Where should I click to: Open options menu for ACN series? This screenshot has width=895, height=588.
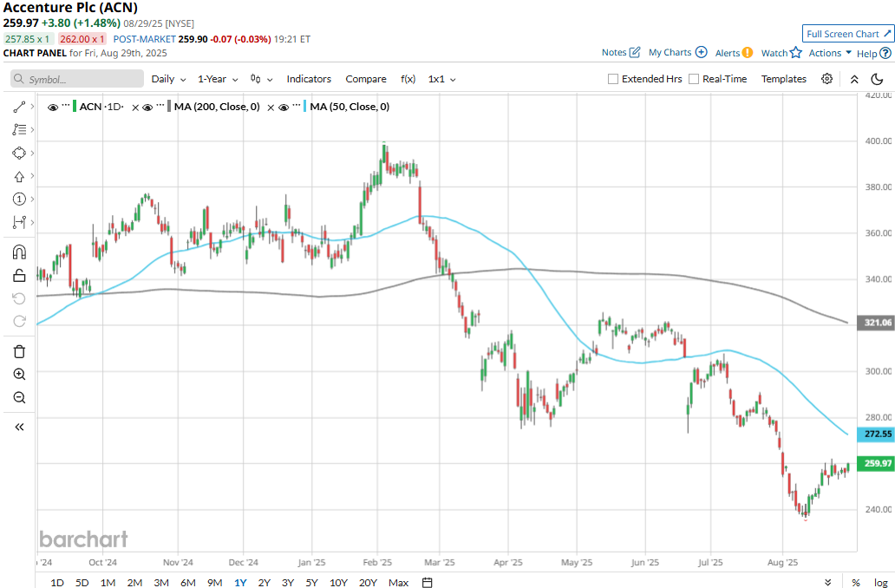pos(66,106)
